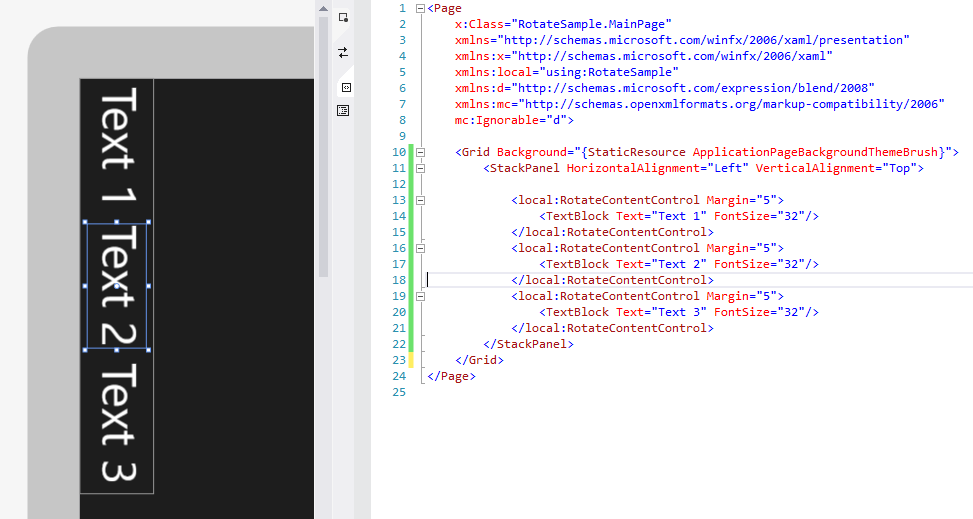Image resolution: width=973 pixels, height=519 pixels.
Task: Click line number 9 in the gutter
Action: click(x=402, y=137)
